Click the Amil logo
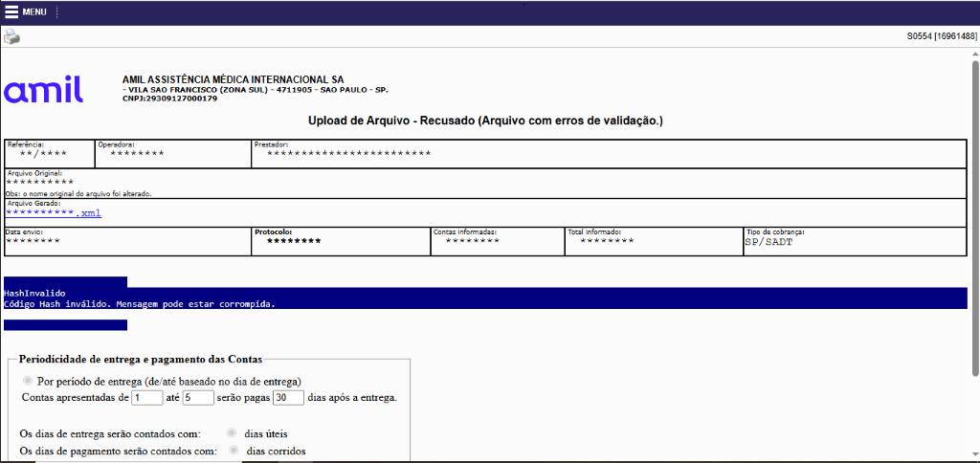The width and height of the screenshot is (980, 463). pos(43,89)
